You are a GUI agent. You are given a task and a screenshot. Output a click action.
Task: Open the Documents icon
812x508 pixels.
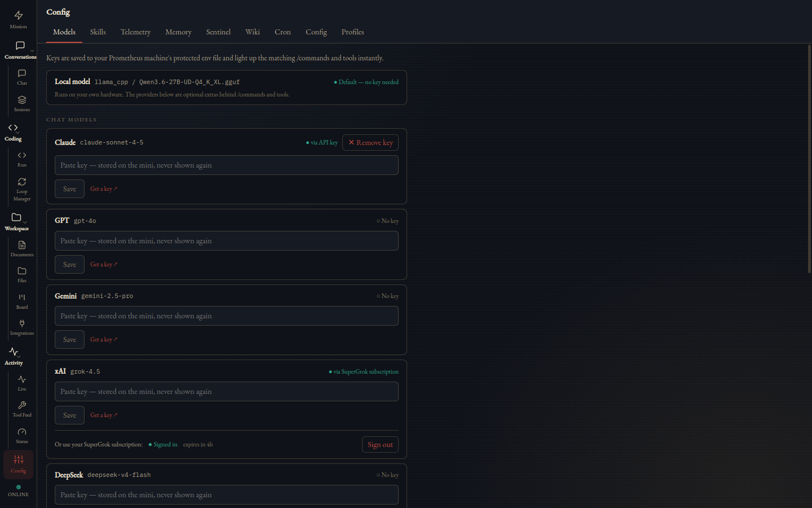click(x=22, y=245)
